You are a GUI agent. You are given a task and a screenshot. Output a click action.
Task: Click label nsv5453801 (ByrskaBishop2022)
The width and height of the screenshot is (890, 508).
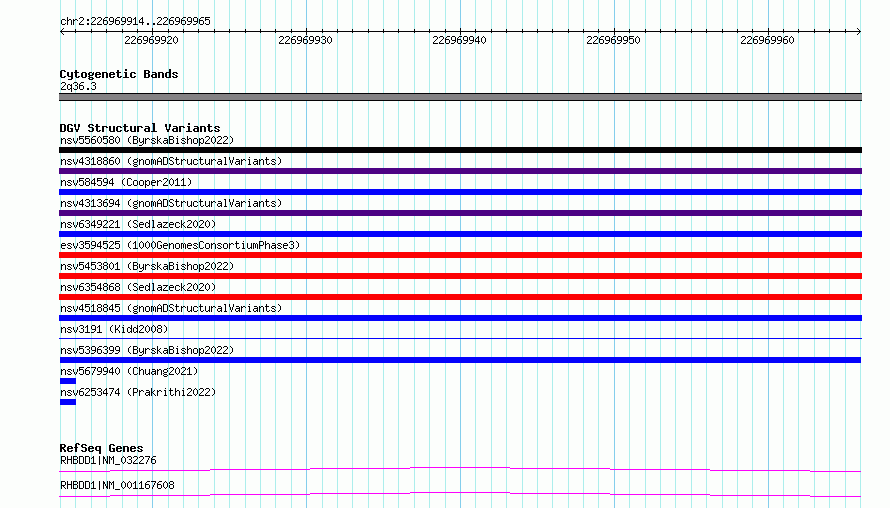pos(147,266)
